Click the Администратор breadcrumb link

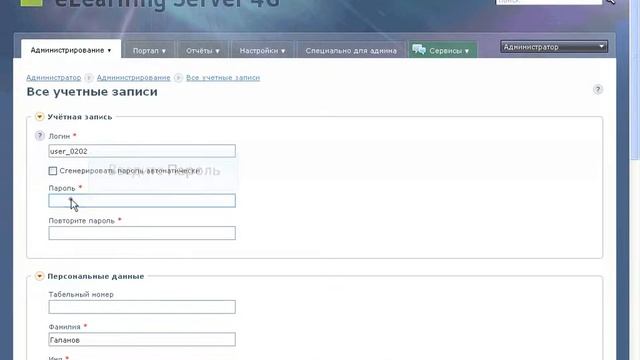tap(53, 77)
